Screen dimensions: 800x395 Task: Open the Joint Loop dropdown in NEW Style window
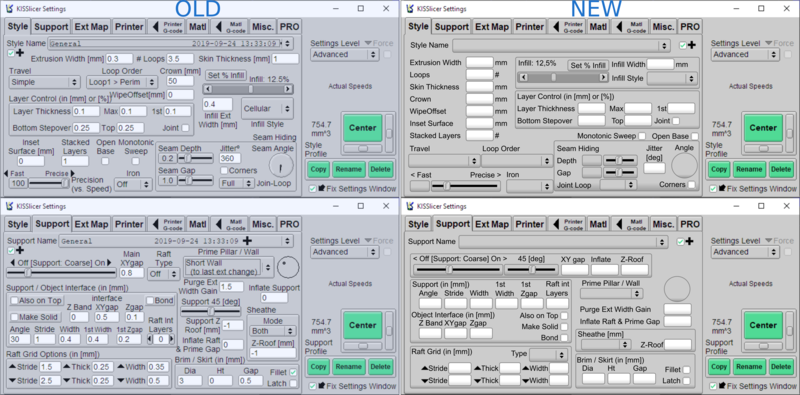click(618, 185)
